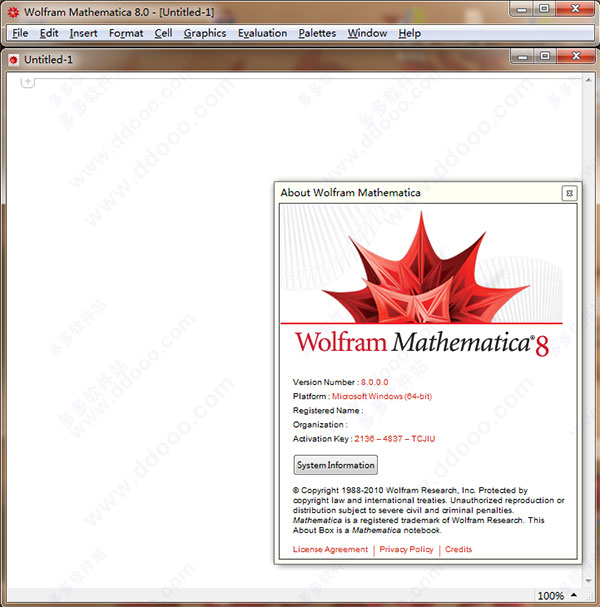This screenshot has width=600, height=607.
Task: Open the Help menu
Action: (410, 33)
